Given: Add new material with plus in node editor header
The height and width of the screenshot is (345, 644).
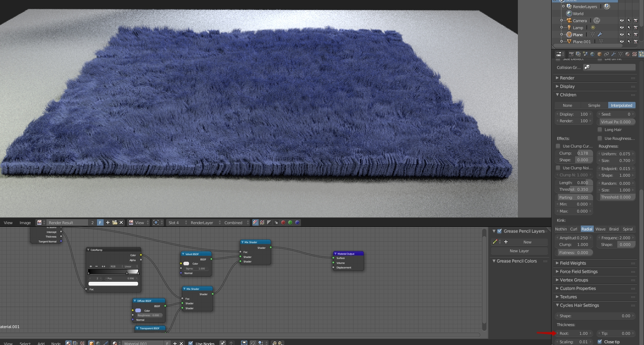Looking at the screenshot, I should [x=175, y=343].
